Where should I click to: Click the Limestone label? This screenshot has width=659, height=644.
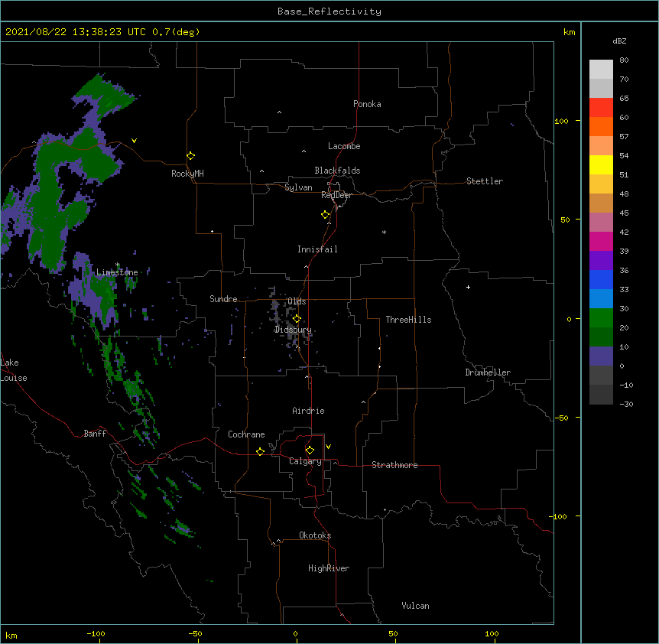(117, 272)
